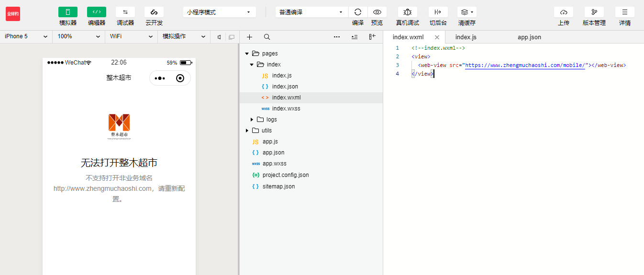Open cloud development (云开发)
The height and width of the screenshot is (275, 644).
(x=154, y=12)
